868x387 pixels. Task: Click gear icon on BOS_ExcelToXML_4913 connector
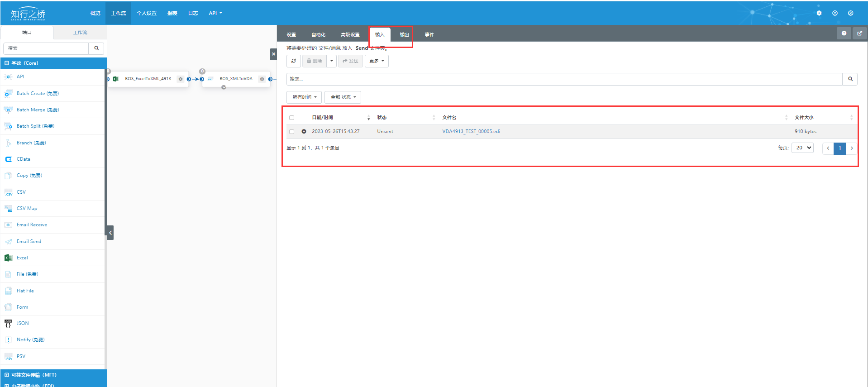pyautogui.click(x=181, y=79)
